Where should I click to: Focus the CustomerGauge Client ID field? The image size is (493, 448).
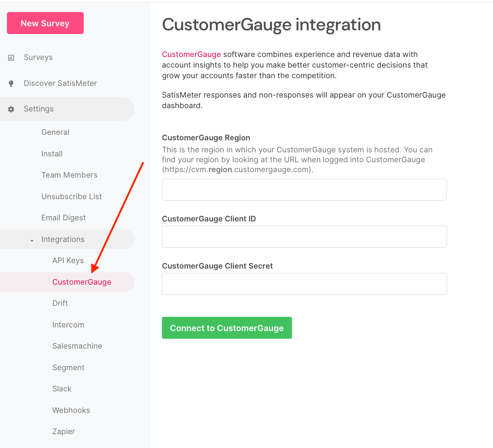[304, 237]
